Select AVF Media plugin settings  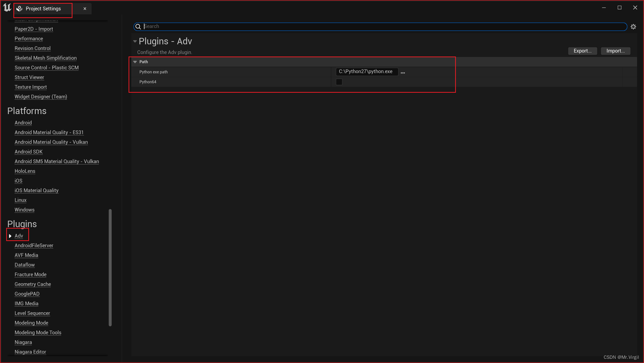point(26,255)
